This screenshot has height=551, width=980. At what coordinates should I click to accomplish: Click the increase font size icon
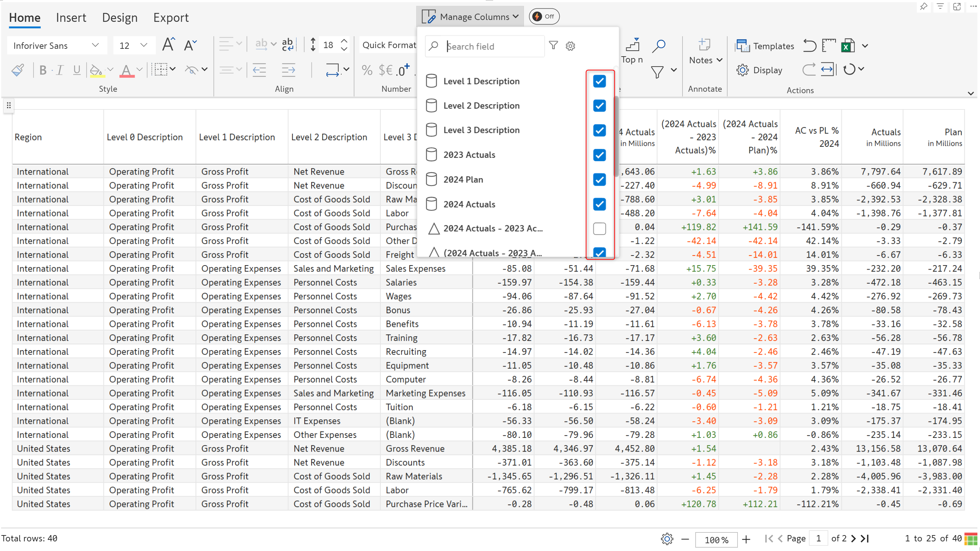(x=168, y=45)
